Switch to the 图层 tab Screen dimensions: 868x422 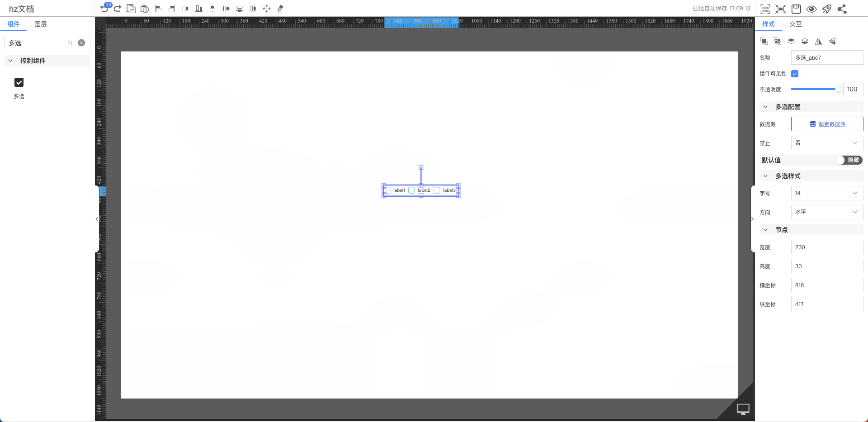tap(41, 24)
